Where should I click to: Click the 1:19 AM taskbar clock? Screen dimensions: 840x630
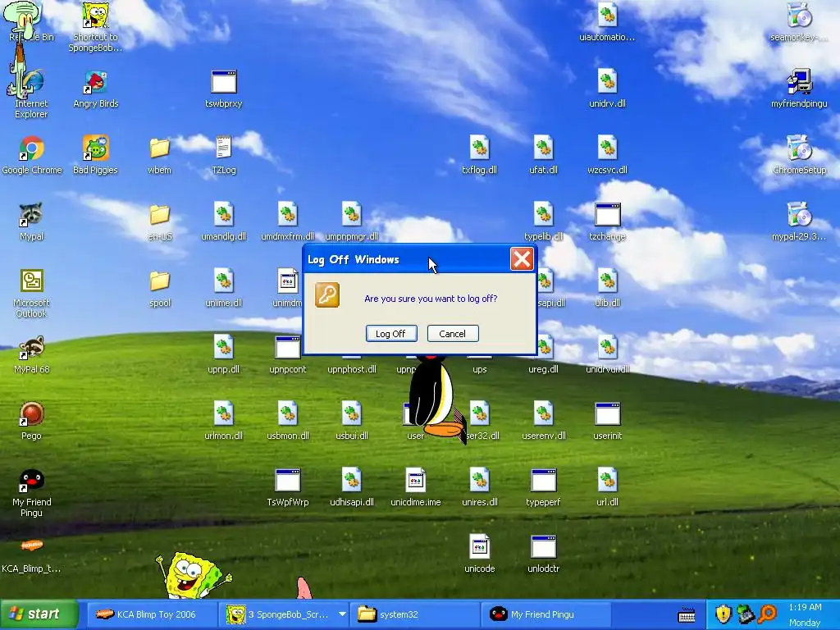(x=805, y=608)
